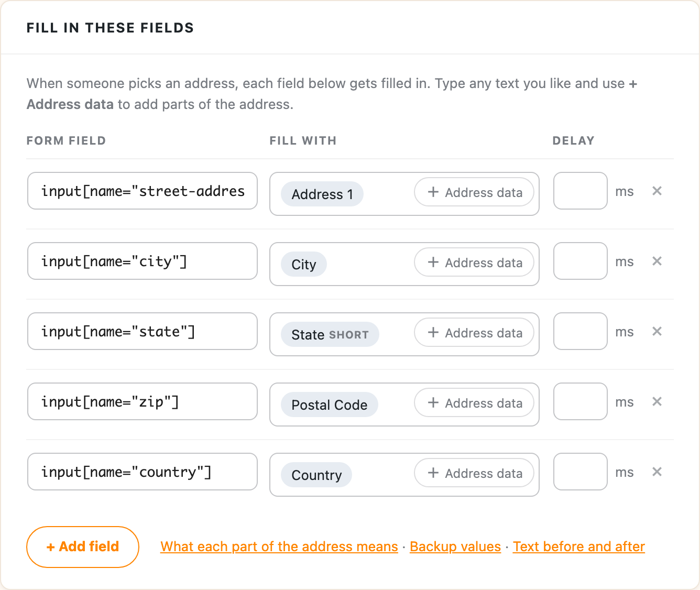Remove the zip field row
The image size is (700, 590).
pyautogui.click(x=657, y=402)
